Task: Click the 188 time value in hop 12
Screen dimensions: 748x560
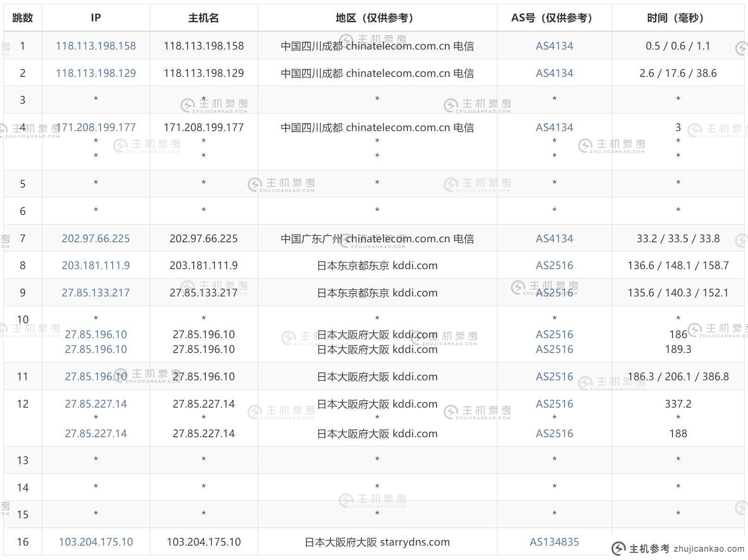Action: 678,434
